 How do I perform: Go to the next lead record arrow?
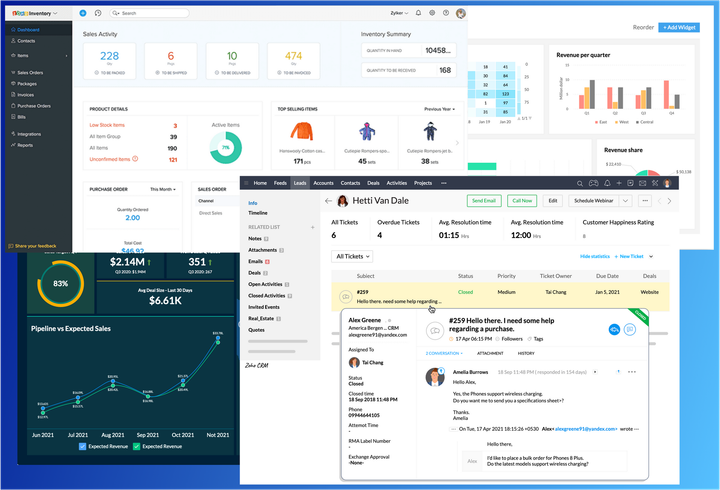tap(669, 201)
